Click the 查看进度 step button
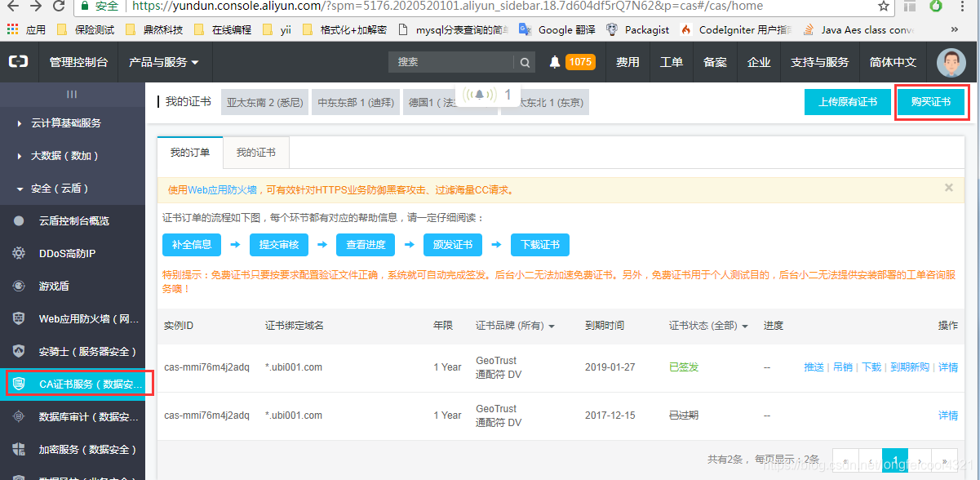 coord(366,244)
